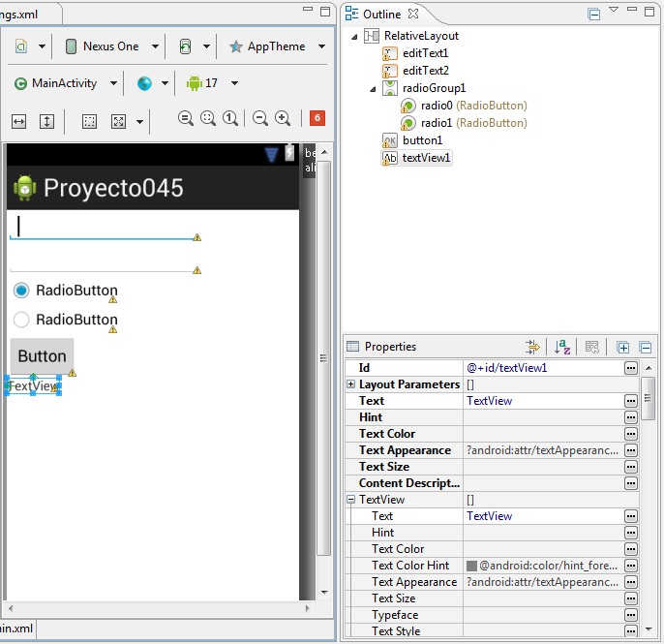Select the checked first RadioButton
Image resolution: width=664 pixels, height=644 pixels.
tap(66, 291)
